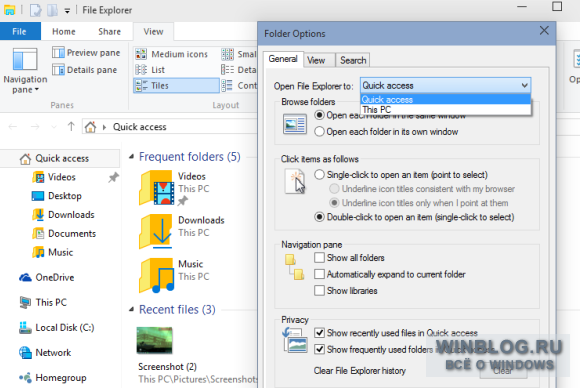The width and height of the screenshot is (580, 388).
Task: Open the File ribbon tab
Action: (x=20, y=31)
